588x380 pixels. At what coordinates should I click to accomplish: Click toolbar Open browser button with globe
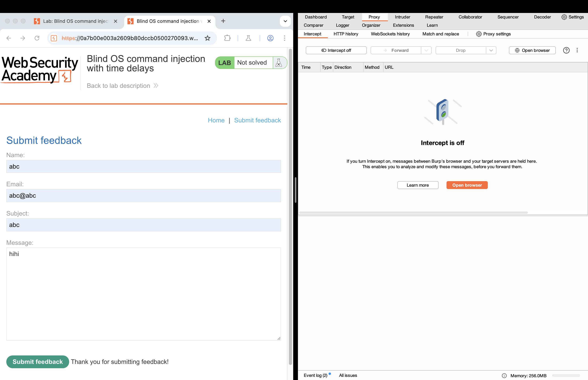pyautogui.click(x=532, y=50)
